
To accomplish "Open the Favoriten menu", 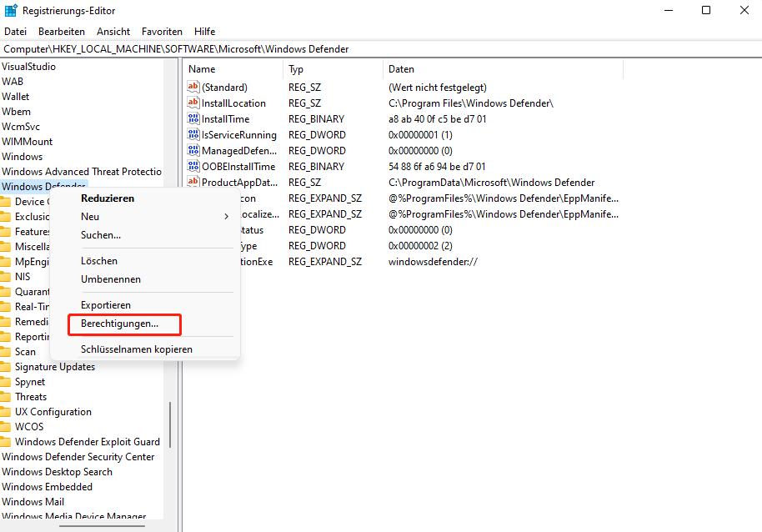I will coord(162,32).
